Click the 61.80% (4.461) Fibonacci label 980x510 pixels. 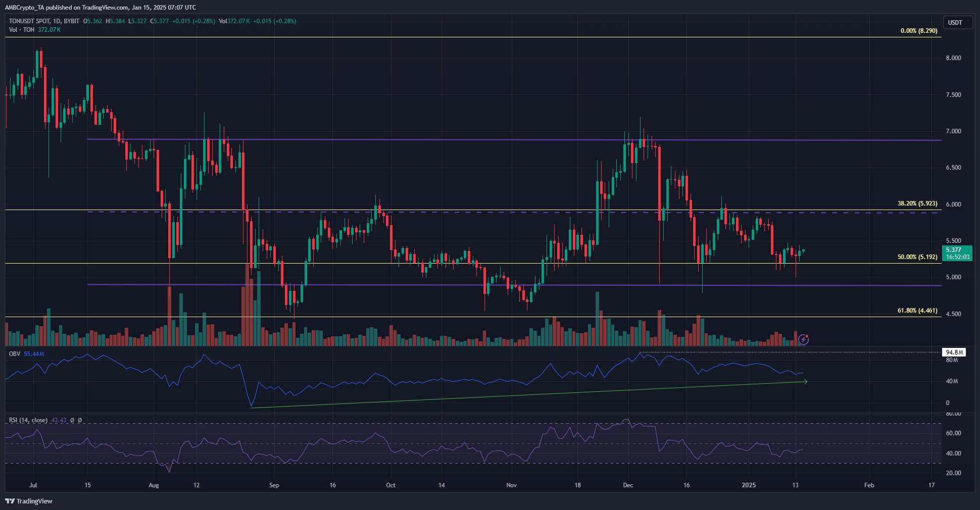[x=917, y=311]
